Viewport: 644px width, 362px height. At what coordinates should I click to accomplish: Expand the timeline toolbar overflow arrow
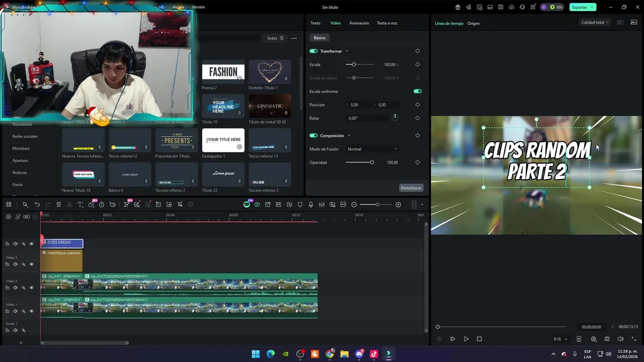point(422,205)
